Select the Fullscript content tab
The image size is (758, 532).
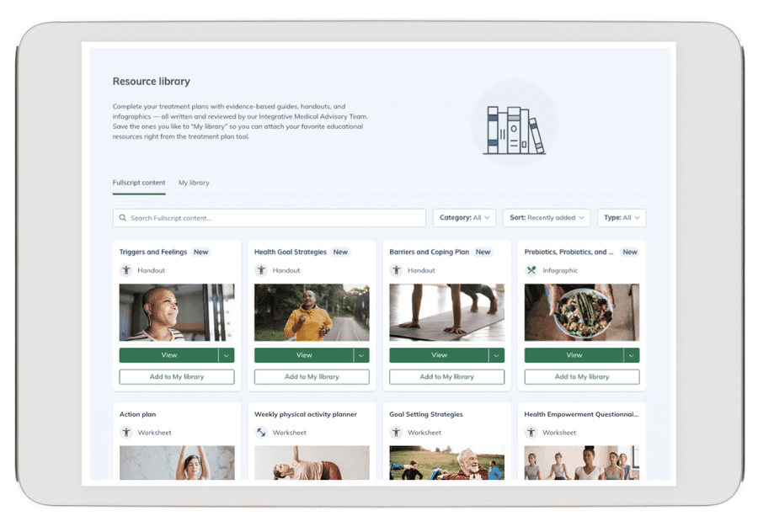pos(139,183)
